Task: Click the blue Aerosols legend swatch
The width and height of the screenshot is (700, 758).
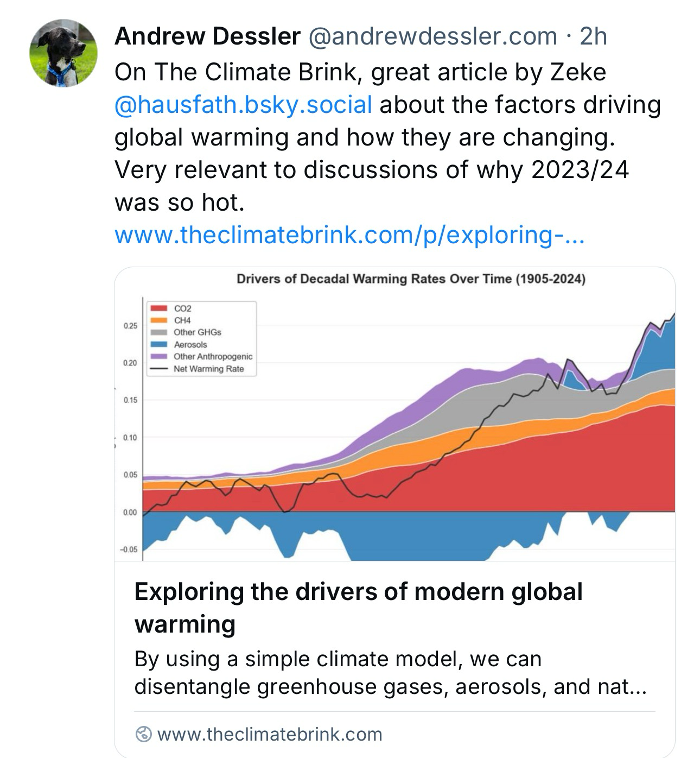Action: click(158, 345)
